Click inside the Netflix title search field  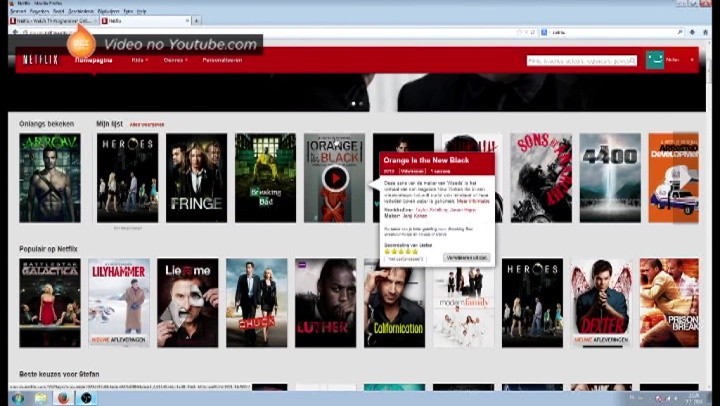pos(577,61)
